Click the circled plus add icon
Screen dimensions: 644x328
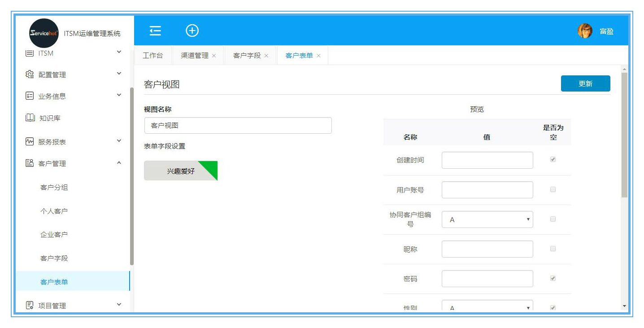[x=192, y=31]
